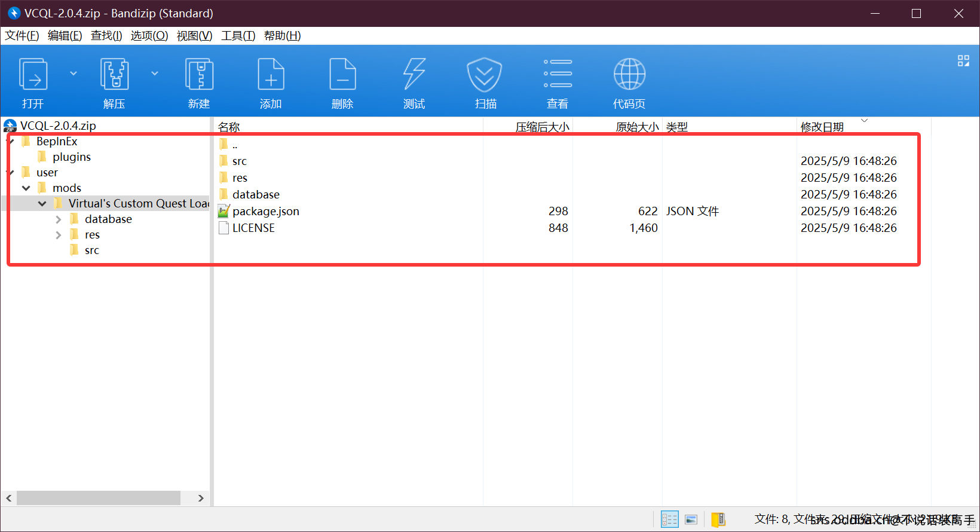Open the Code page (代码页) globe icon
Image resolution: width=980 pixels, height=532 pixels.
[629, 74]
